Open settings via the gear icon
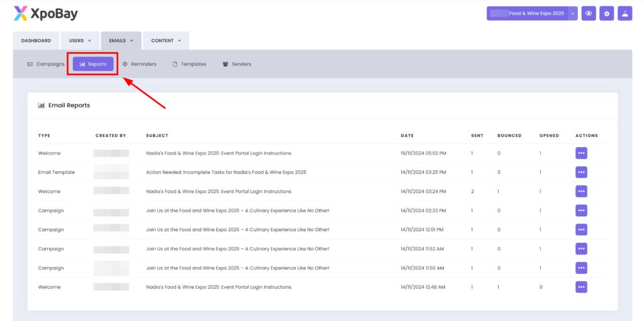Image resolution: width=644 pixels, height=321 pixels. (607, 13)
